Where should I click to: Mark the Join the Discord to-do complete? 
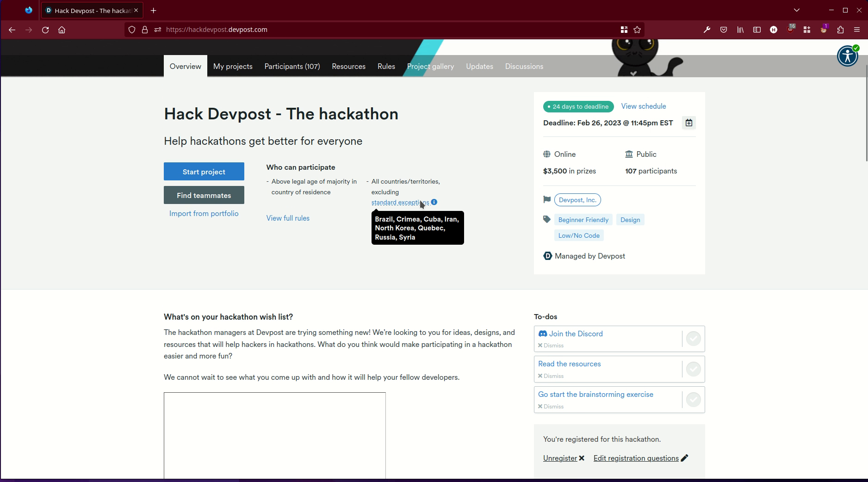(x=693, y=338)
